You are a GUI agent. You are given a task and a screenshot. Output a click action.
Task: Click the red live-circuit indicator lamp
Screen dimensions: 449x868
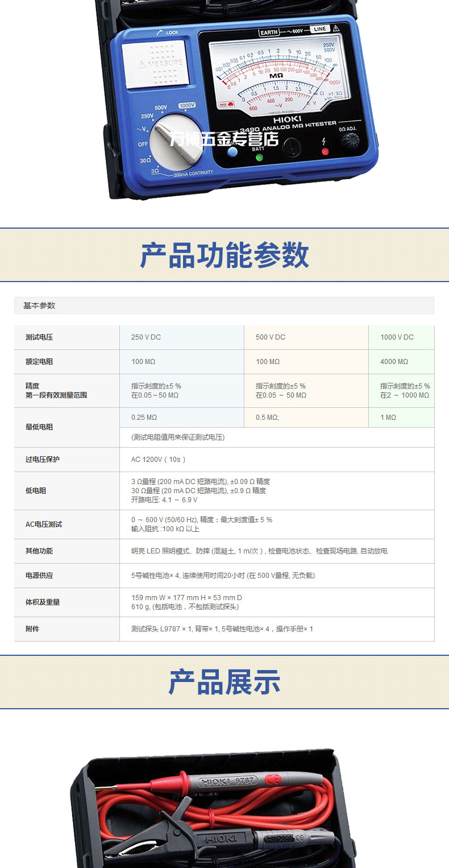click(x=325, y=151)
